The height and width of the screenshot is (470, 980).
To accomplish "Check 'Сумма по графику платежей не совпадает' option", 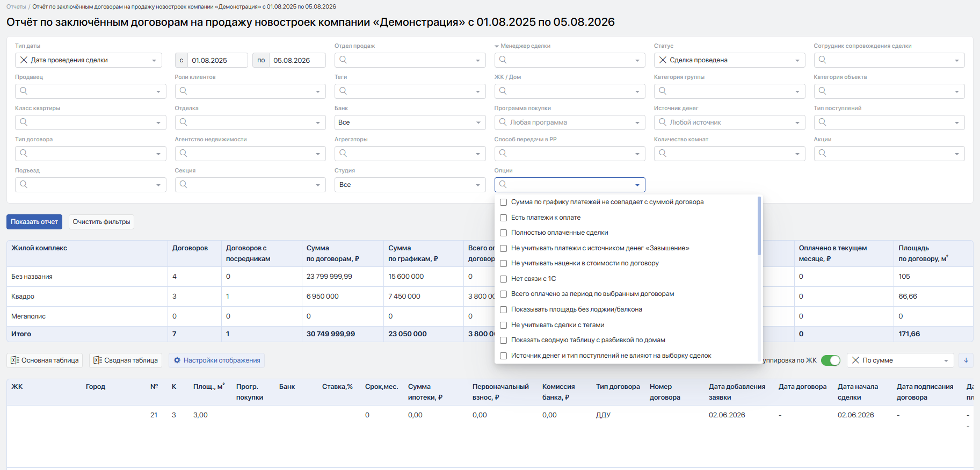I will tap(504, 203).
